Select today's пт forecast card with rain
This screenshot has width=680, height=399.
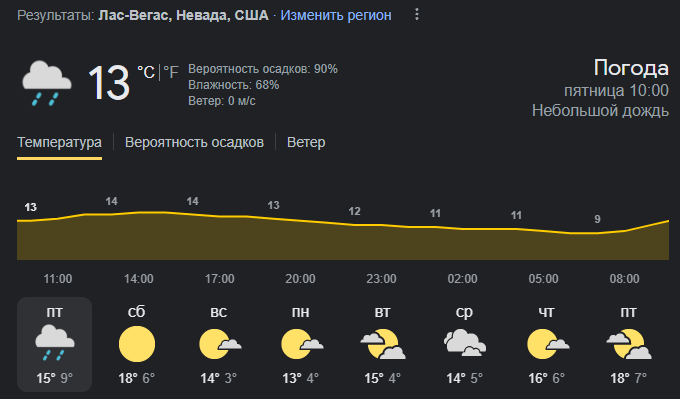pos(55,344)
